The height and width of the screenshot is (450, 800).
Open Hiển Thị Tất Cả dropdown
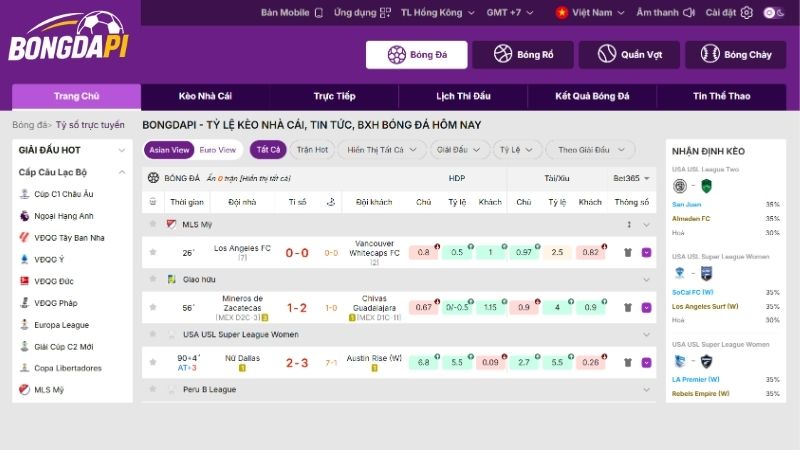click(x=382, y=150)
